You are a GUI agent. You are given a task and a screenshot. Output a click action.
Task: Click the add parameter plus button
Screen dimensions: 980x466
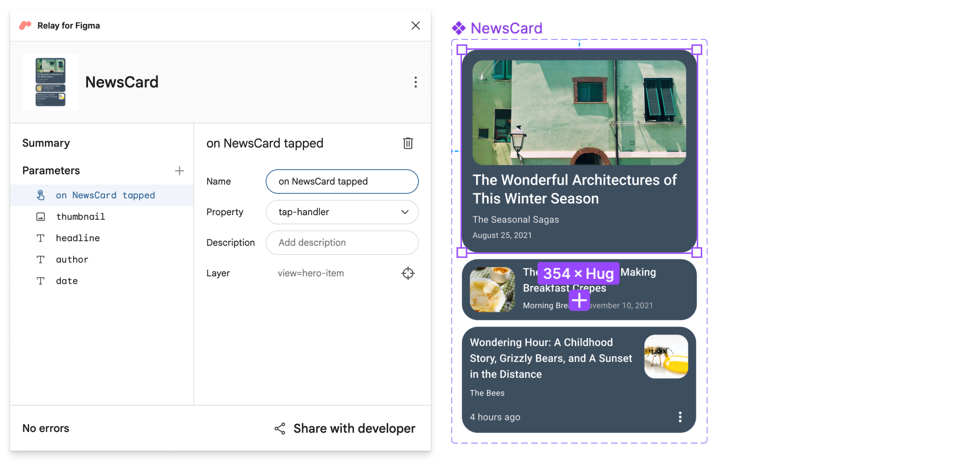pyautogui.click(x=178, y=171)
